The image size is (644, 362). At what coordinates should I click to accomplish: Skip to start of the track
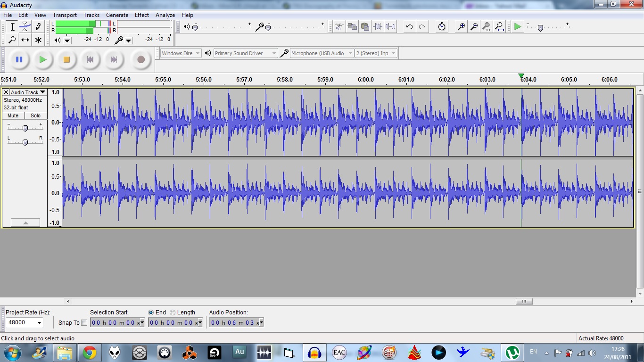coord(90,59)
